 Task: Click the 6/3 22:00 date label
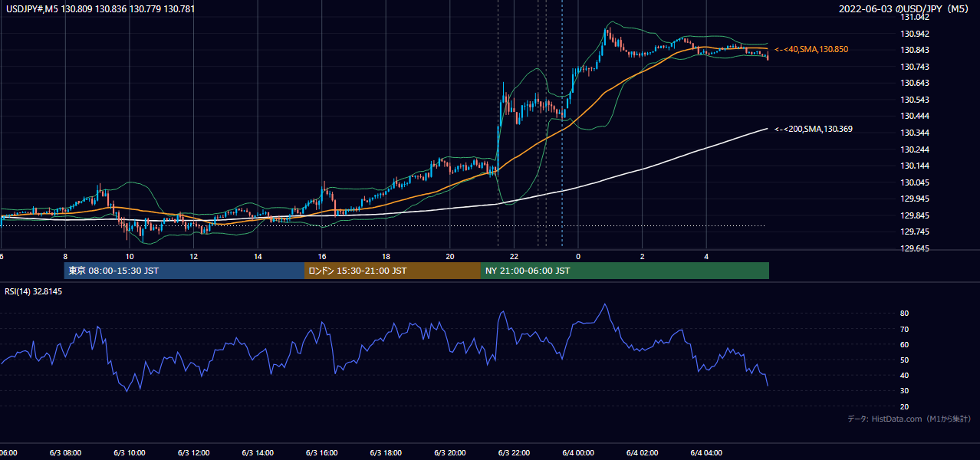tap(514, 452)
